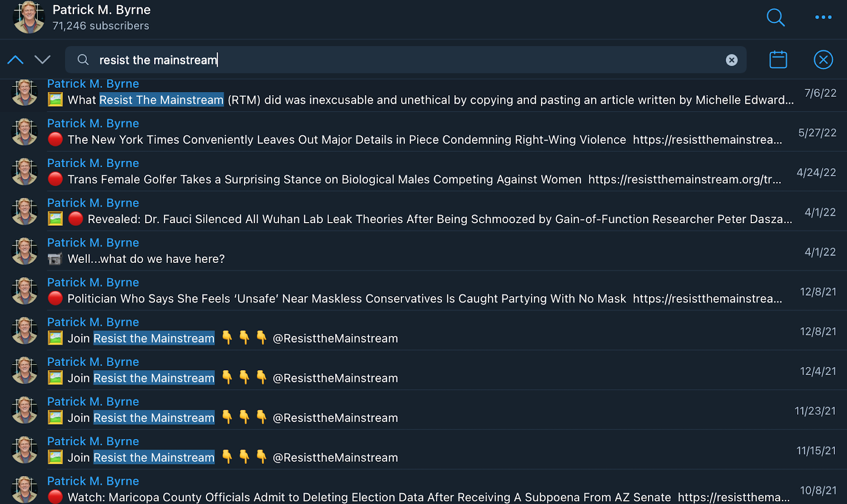
Task: Open Dr. Fauci Wuhan Lab Leak result
Action: point(424,212)
